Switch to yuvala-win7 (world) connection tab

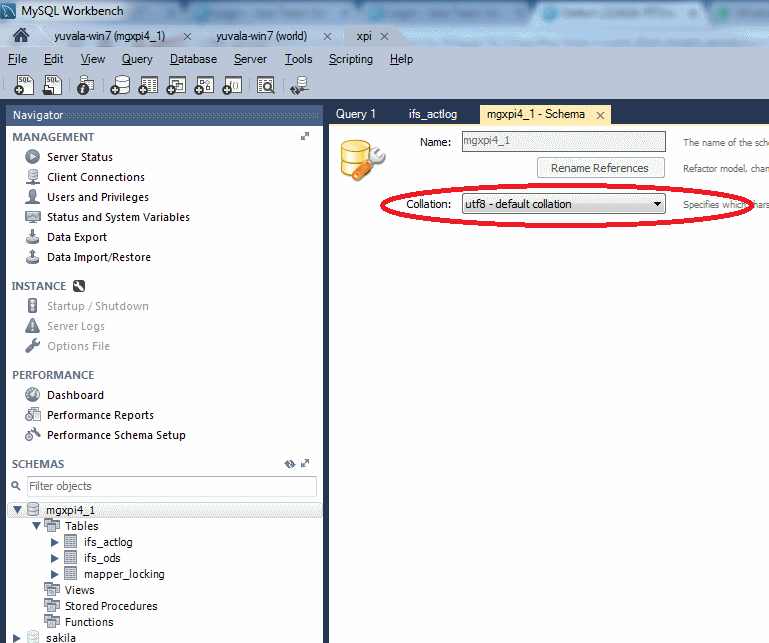(x=261, y=36)
